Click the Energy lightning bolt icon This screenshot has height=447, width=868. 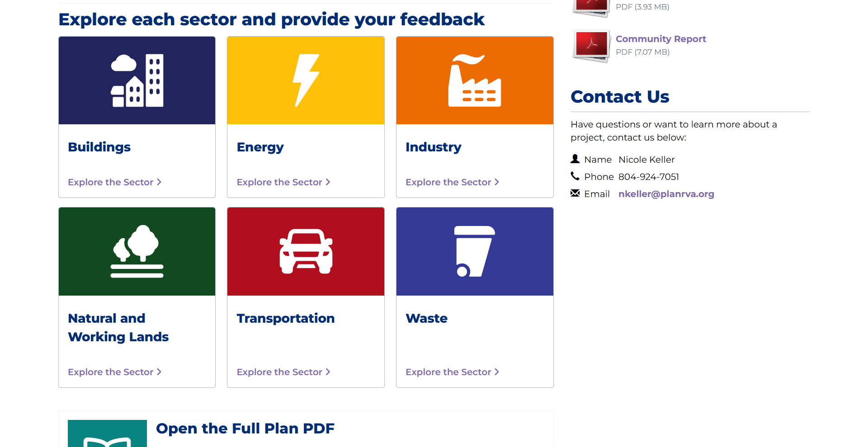(306, 80)
